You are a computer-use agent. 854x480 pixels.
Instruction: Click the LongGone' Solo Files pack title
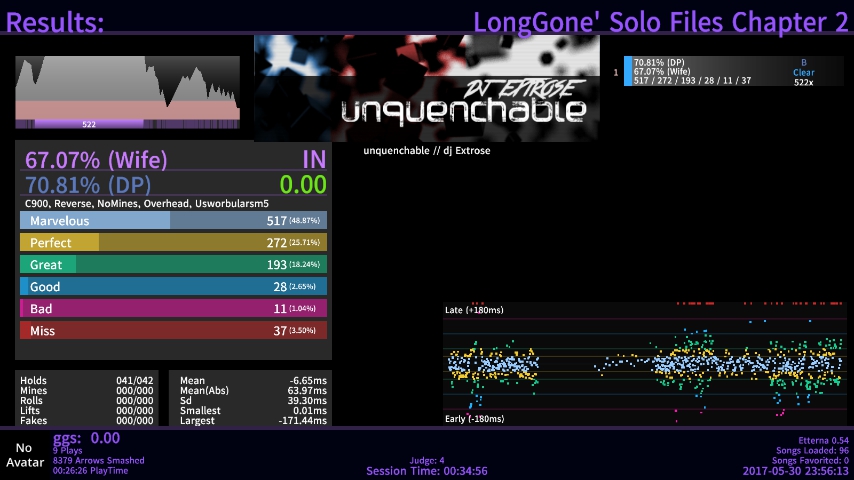point(660,22)
